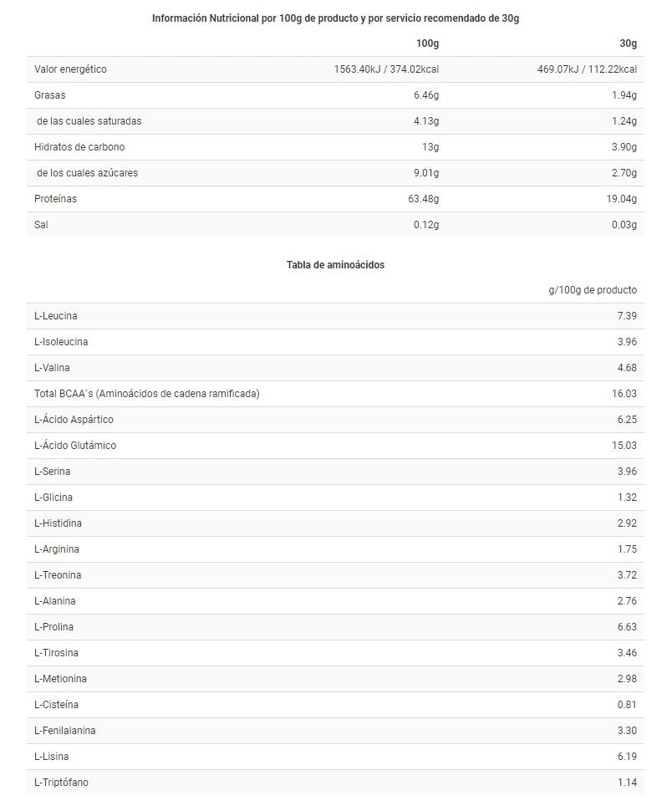Select the 'de las cuales saturadas' row
Viewport: 672px width, 806px height.
(x=89, y=121)
